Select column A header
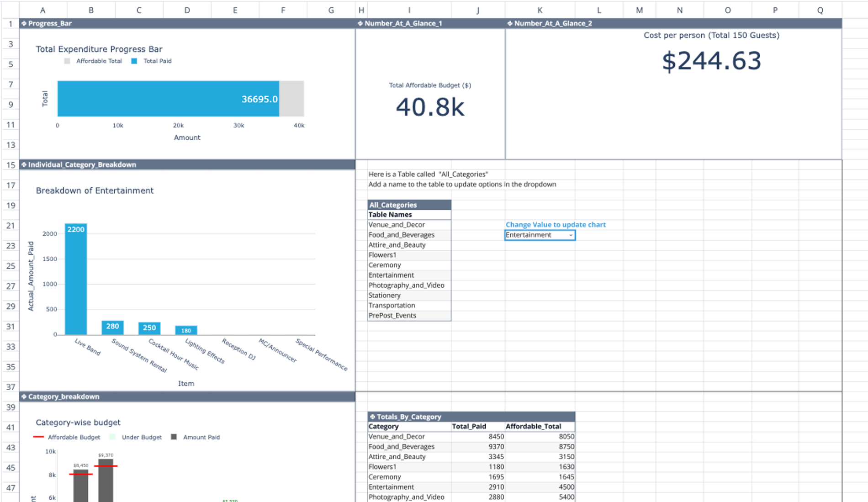This screenshot has width=868, height=502. point(43,10)
